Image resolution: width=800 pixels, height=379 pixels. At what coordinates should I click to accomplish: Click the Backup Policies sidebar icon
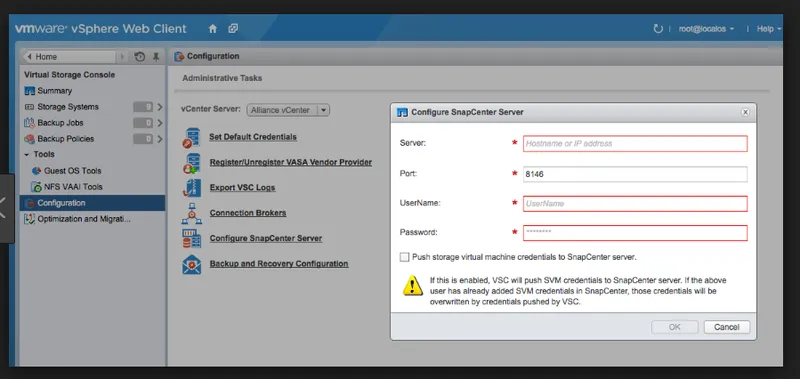click(x=30, y=139)
